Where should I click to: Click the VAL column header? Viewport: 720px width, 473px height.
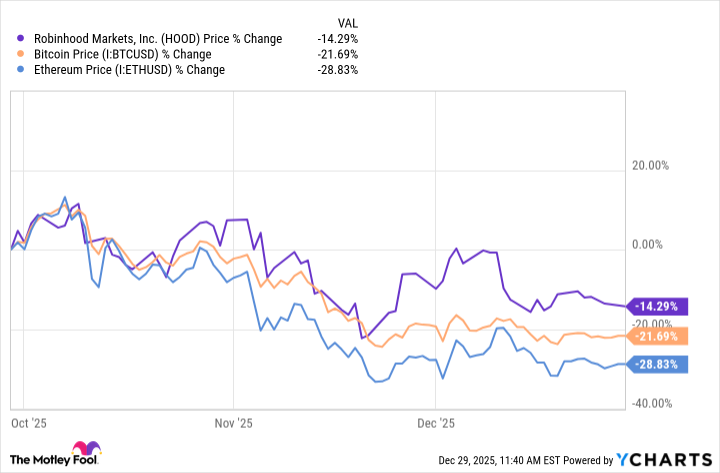tap(346, 21)
